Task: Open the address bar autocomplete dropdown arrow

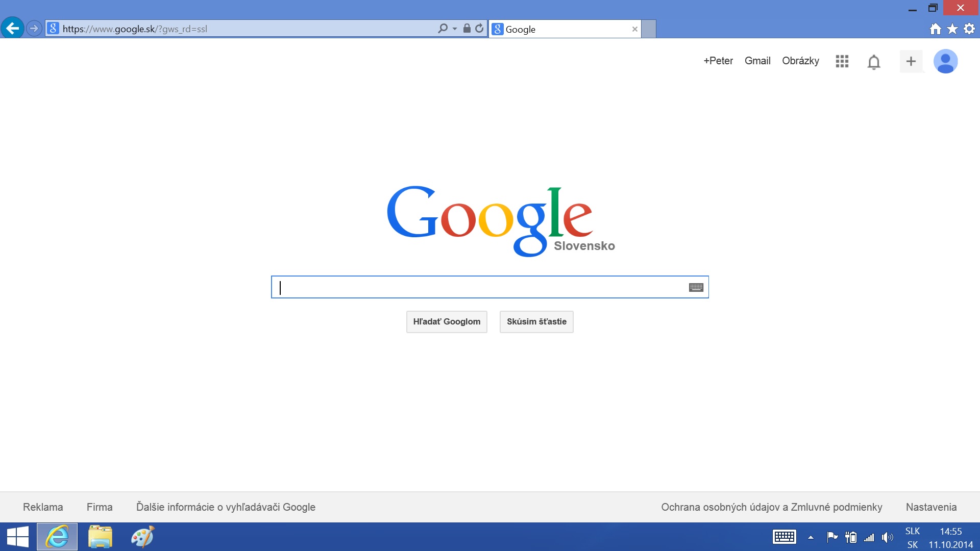Action: pyautogui.click(x=455, y=29)
